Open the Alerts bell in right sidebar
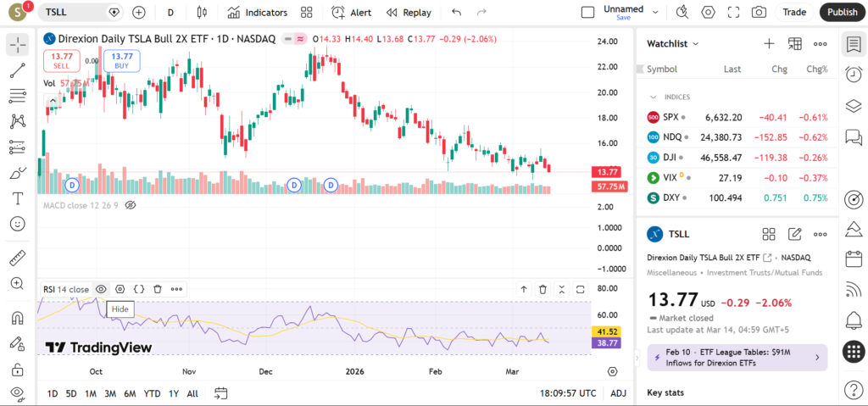Viewport: 868px width, 406px height. [x=854, y=320]
